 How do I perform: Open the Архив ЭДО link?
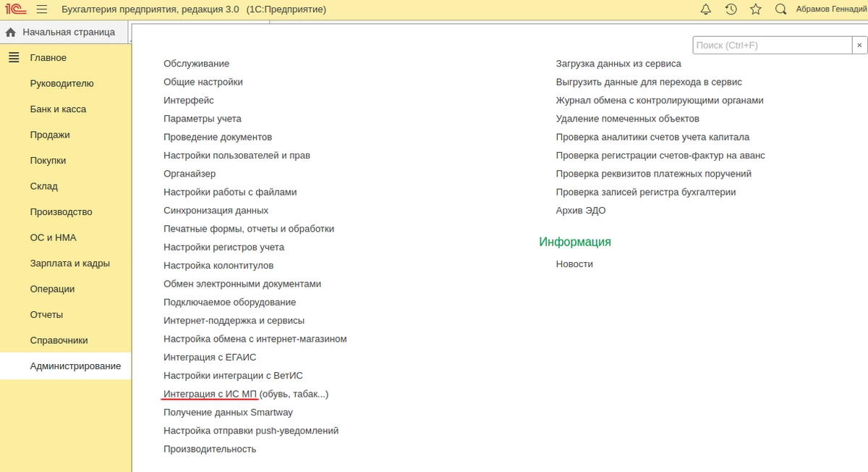coord(581,210)
